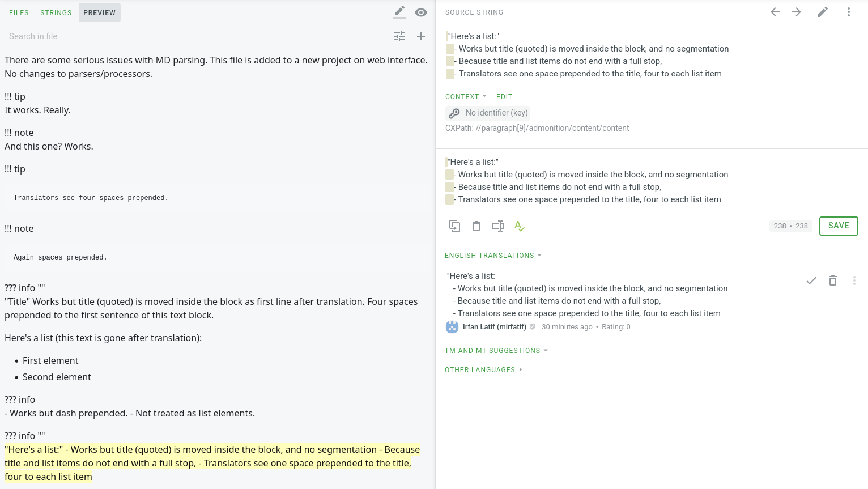Click the plus add string icon
This screenshot has width=868, height=489.
click(x=421, y=36)
